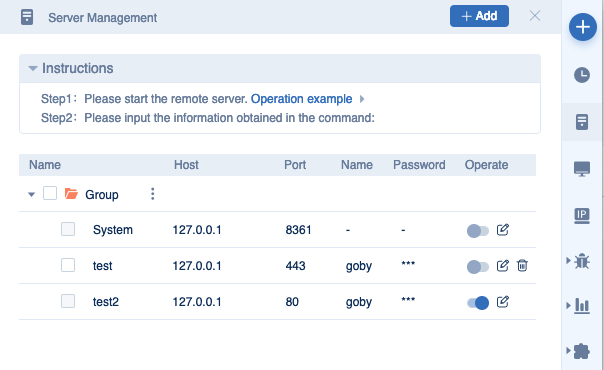Edit the test server entry
This screenshot has width=604, height=370.
pos(503,266)
